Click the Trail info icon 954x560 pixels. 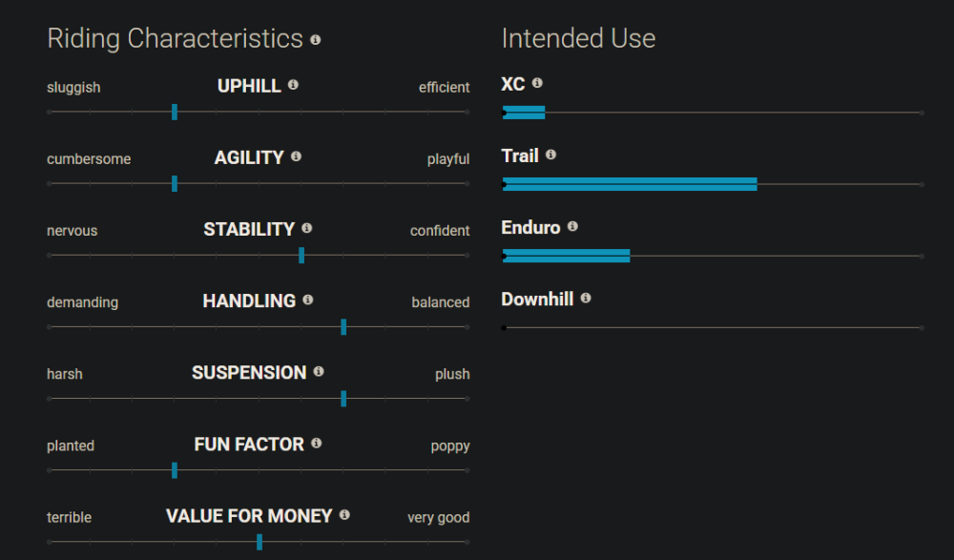click(550, 155)
